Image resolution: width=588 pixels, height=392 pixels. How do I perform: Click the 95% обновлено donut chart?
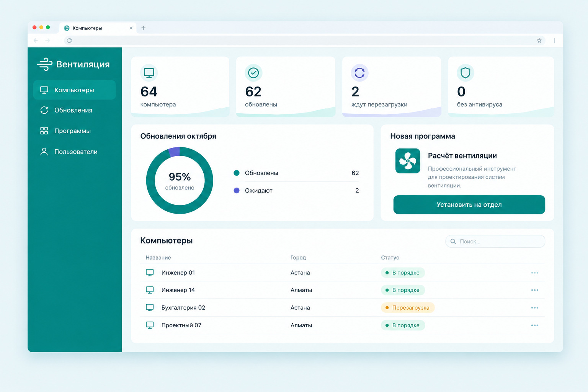(180, 180)
